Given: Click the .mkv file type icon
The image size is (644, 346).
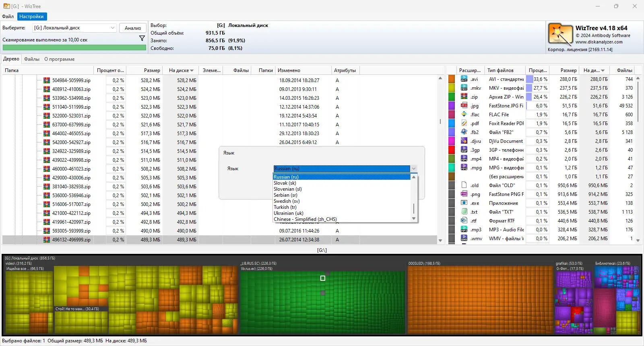Looking at the screenshot, I should [464, 88].
